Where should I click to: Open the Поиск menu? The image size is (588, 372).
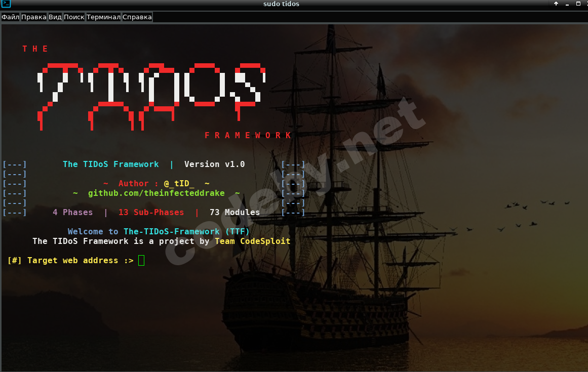pos(74,17)
